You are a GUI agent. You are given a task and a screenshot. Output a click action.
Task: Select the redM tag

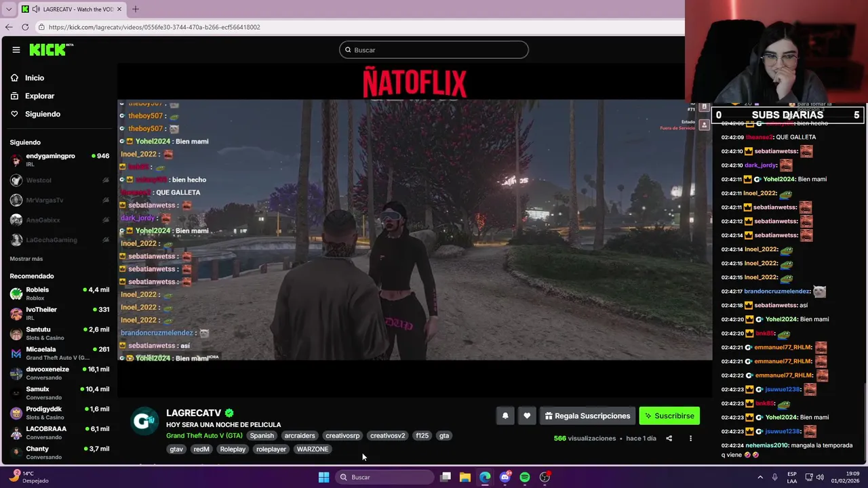201,449
